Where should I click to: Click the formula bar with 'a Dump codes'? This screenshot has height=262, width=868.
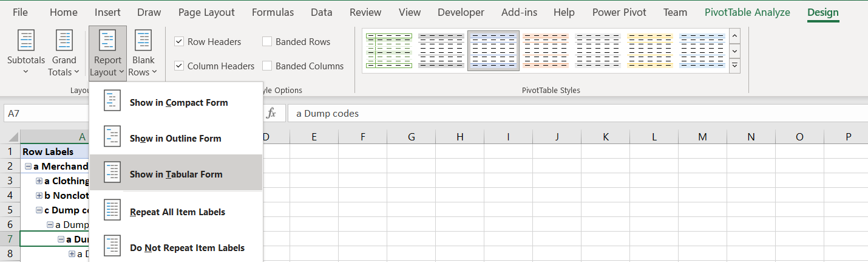(577, 114)
